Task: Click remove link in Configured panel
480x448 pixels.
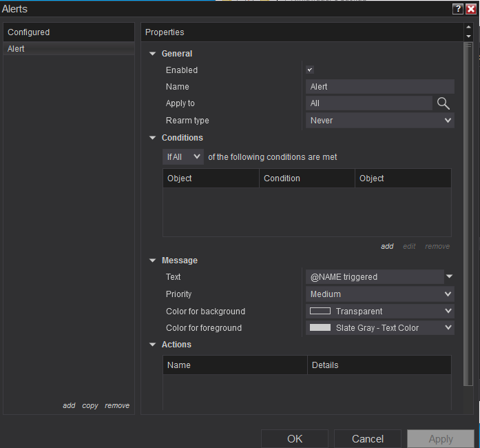Action: [x=117, y=405]
